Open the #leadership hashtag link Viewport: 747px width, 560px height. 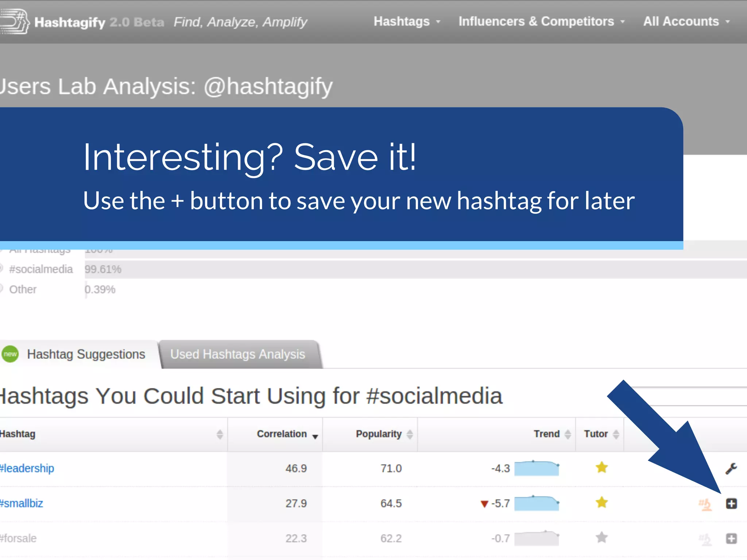[27, 468]
